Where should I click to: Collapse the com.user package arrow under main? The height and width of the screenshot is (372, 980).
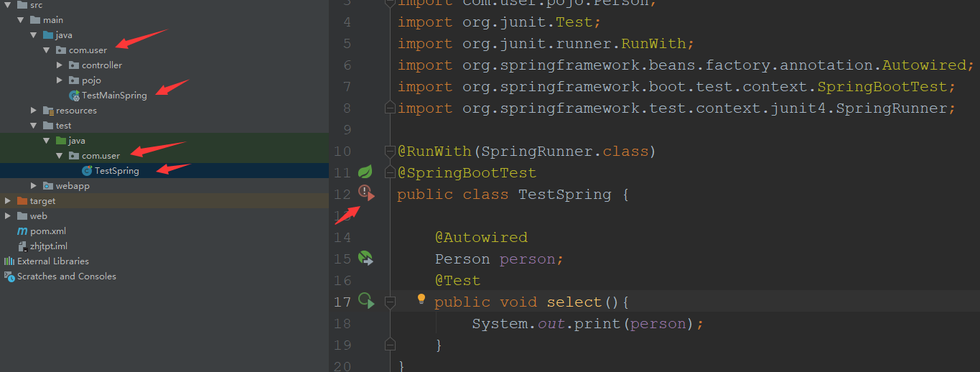[47, 50]
